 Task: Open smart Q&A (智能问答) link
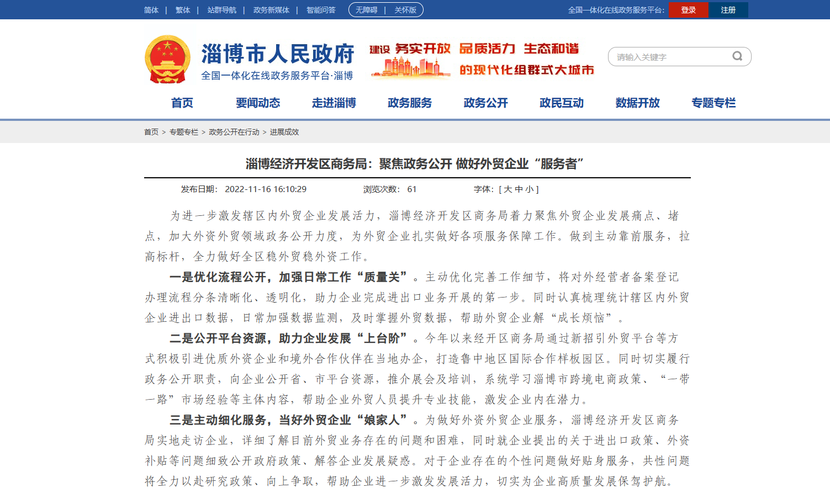coord(321,10)
